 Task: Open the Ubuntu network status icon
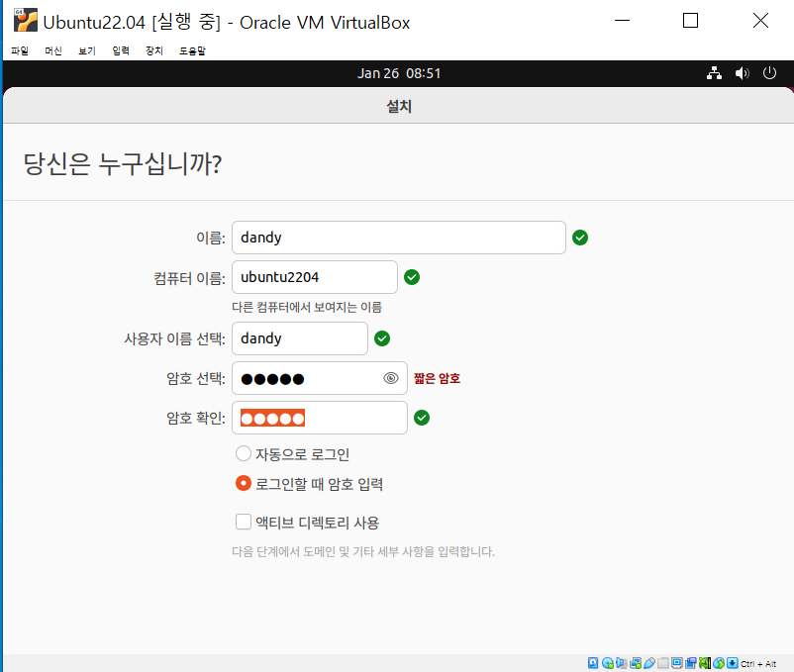(714, 73)
